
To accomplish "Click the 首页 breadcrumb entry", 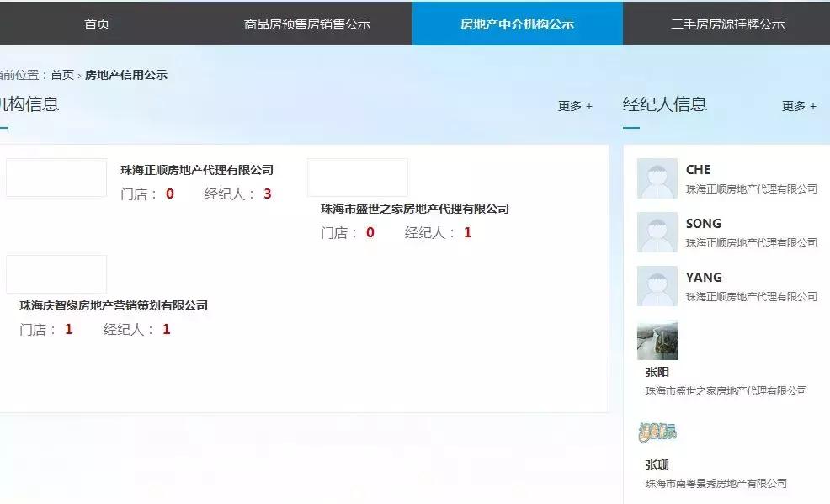I will click(x=64, y=74).
